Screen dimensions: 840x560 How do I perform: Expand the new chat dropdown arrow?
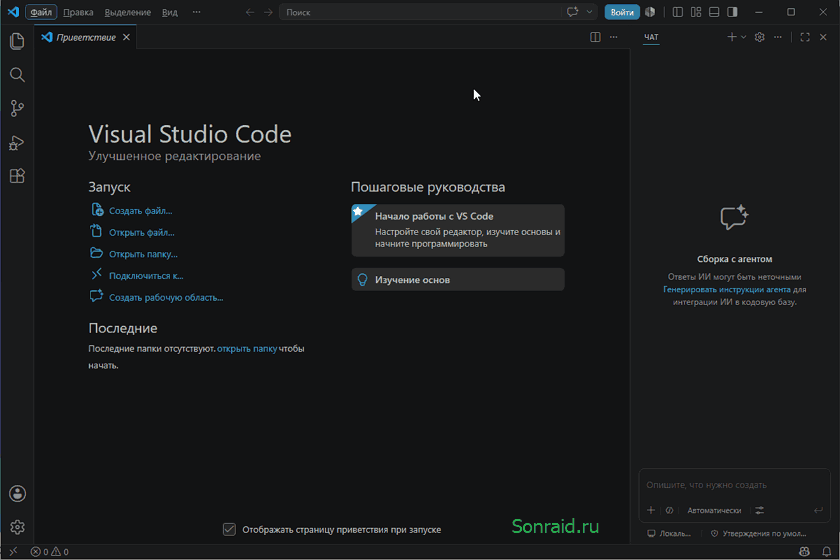tap(743, 37)
